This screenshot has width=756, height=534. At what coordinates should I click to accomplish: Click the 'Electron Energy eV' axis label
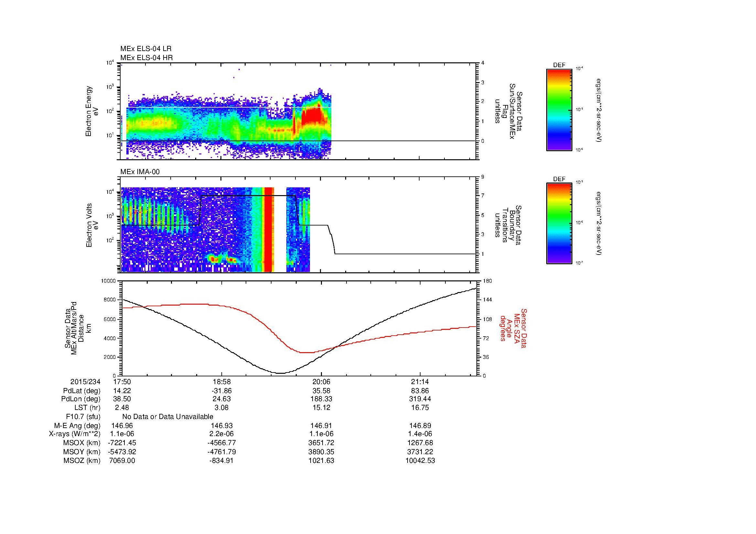tap(92, 111)
